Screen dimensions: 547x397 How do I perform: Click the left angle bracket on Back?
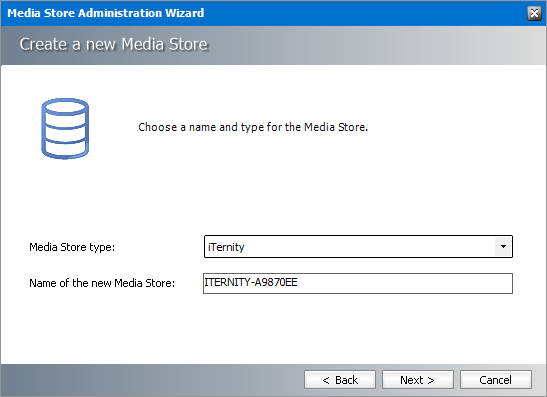tap(326, 380)
